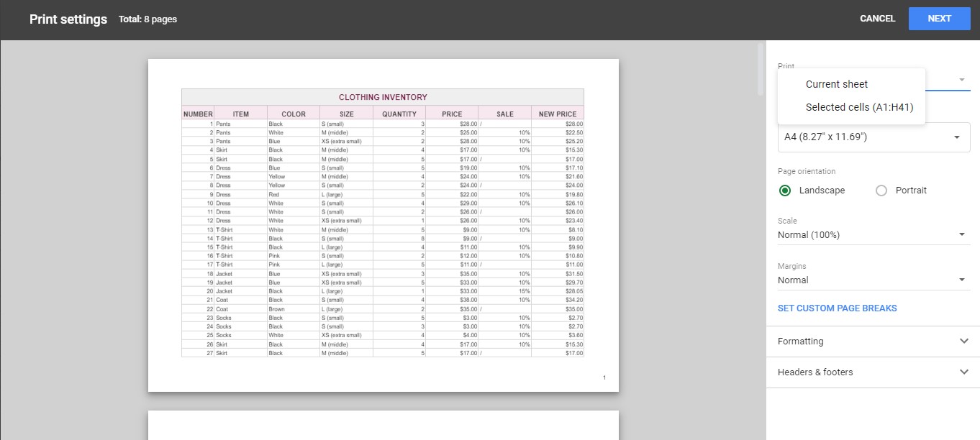
Task: Open the Normal margins dropdown
Action: tap(874, 280)
